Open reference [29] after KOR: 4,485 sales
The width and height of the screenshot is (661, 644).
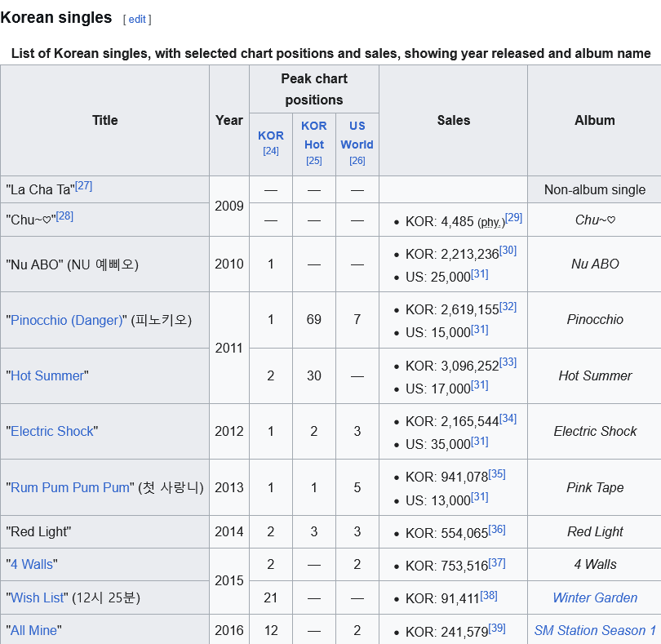point(513,218)
